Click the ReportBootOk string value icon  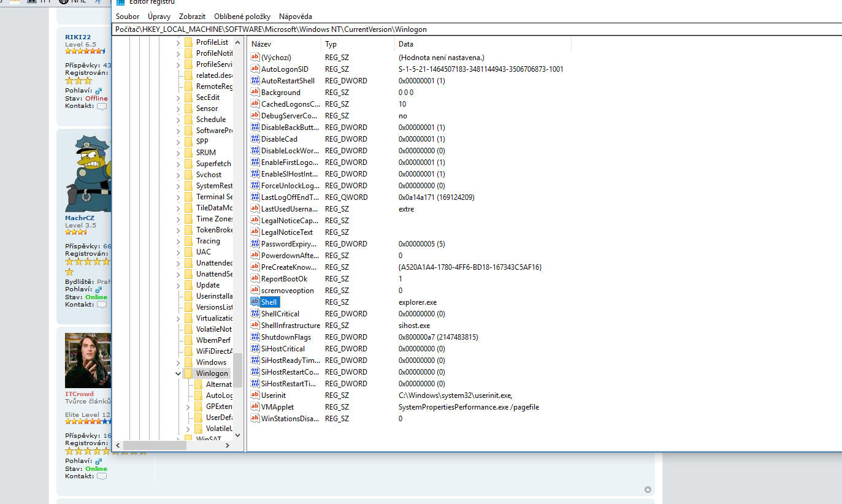pos(256,279)
